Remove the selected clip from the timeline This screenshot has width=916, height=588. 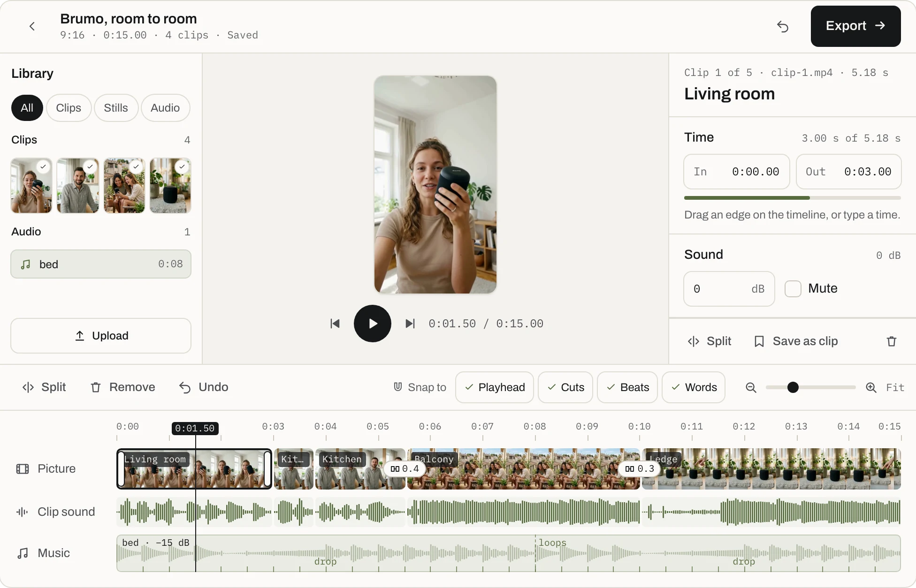[x=123, y=387]
